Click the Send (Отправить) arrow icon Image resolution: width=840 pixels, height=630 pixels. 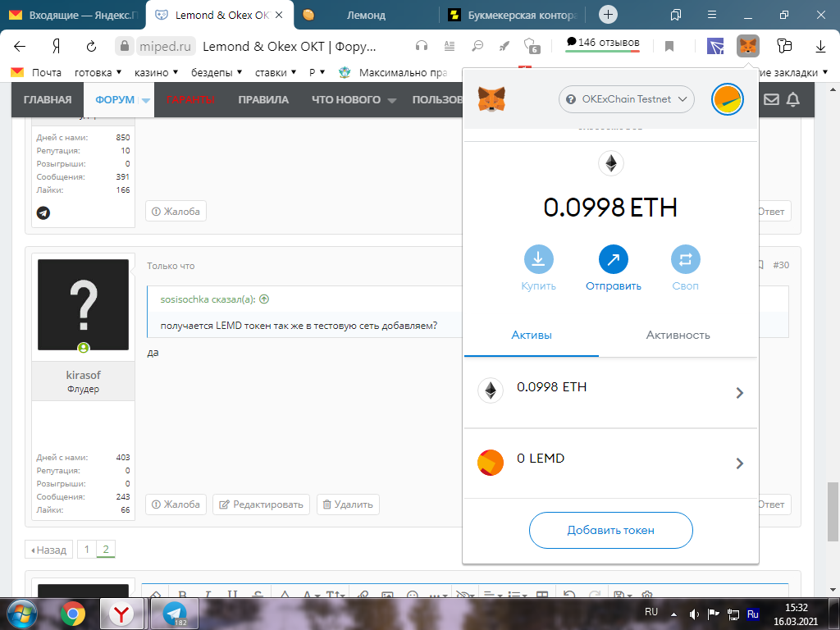(x=613, y=259)
